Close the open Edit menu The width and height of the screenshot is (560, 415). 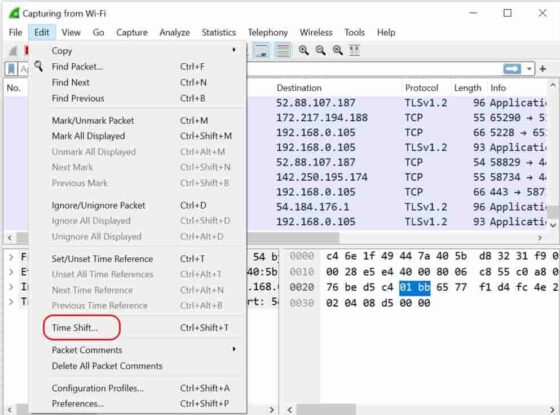pos(42,32)
